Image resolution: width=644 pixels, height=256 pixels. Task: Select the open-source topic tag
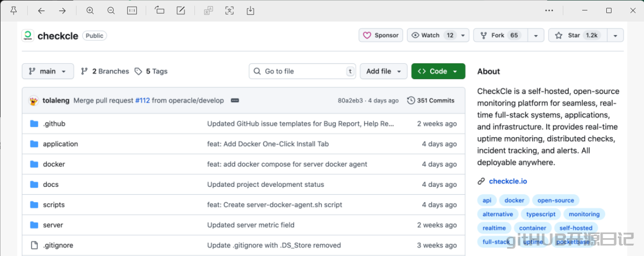point(556,201)
